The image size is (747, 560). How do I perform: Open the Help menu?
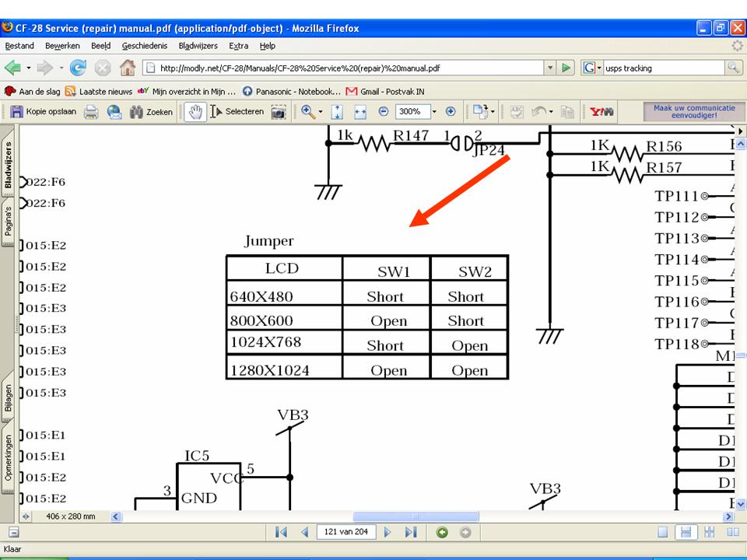pos(268,46)
